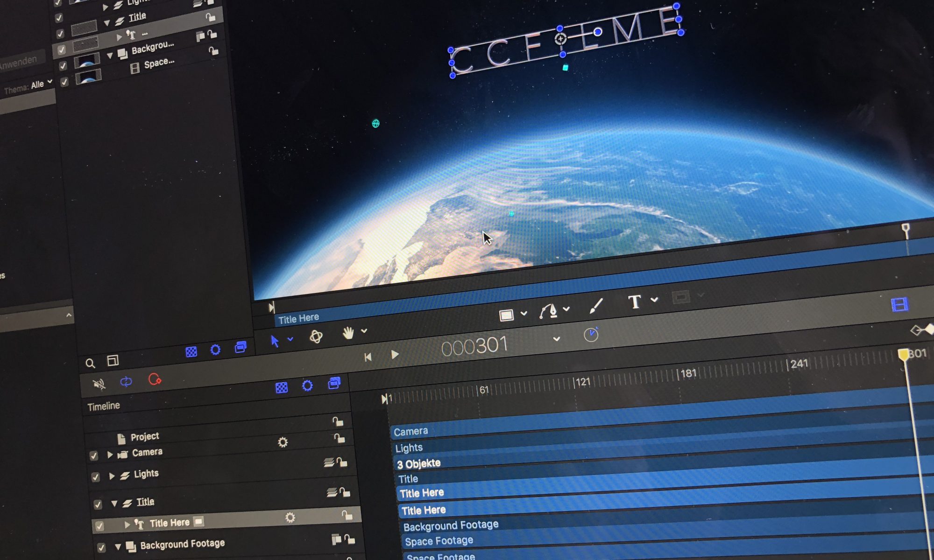Toggle Background Footage checkbox in timeline list
Viewport: 934px width, 560px height.
[x=101, y=548]
